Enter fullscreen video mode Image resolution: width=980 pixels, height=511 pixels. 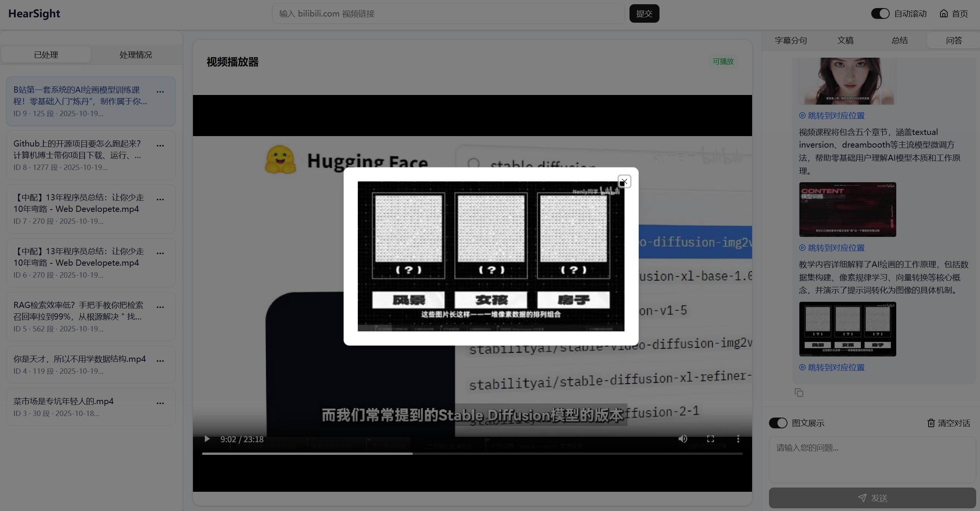click(710, 439)
